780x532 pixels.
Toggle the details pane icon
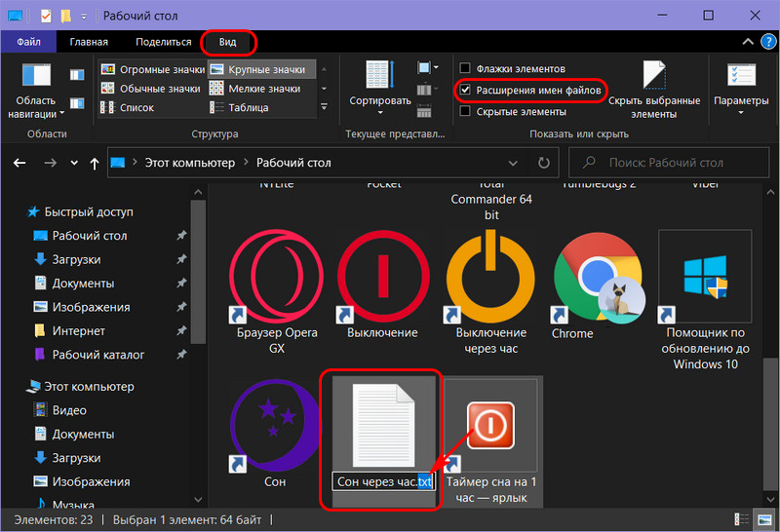pyautogui.click(x=77, y=103)
